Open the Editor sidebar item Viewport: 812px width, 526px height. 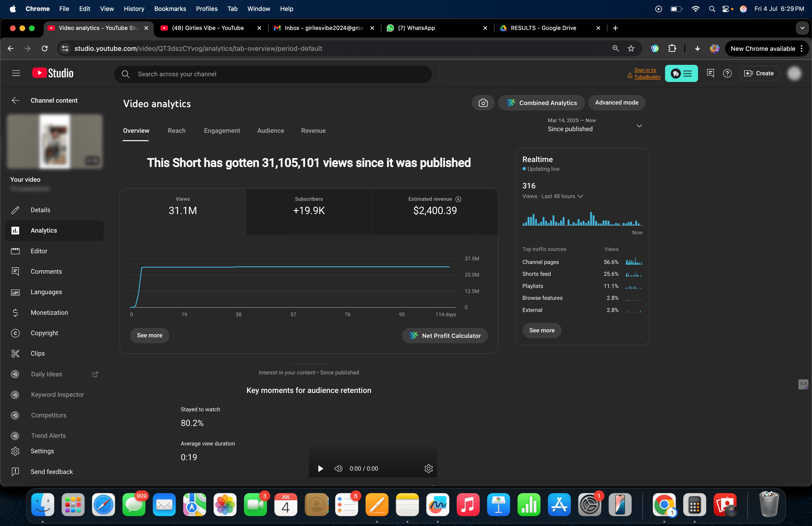pyautogui.click(x=39, y=251)
